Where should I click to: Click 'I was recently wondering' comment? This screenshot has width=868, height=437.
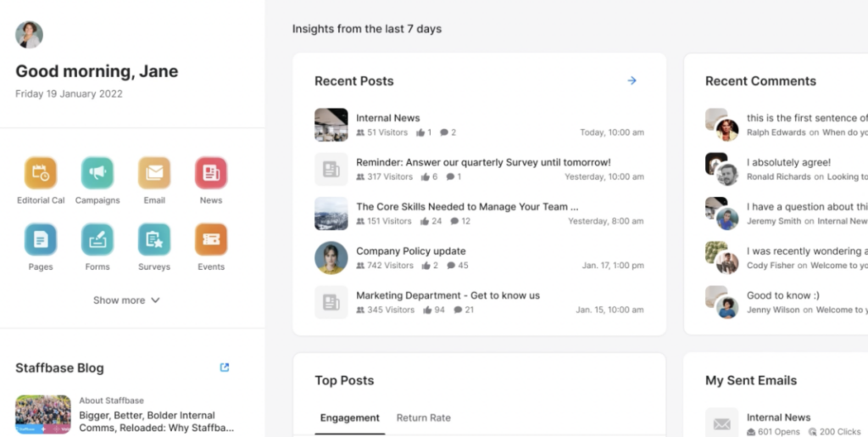pyautogui.click(x=807, y=251)
